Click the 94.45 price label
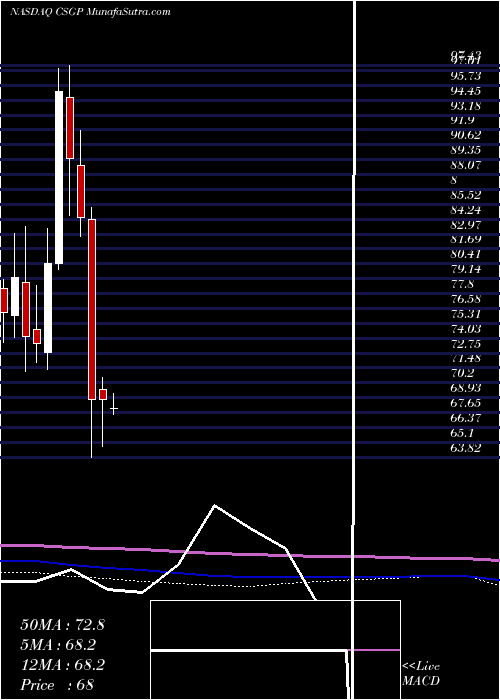Screen dimensions: 500x700 click(466, 91)
